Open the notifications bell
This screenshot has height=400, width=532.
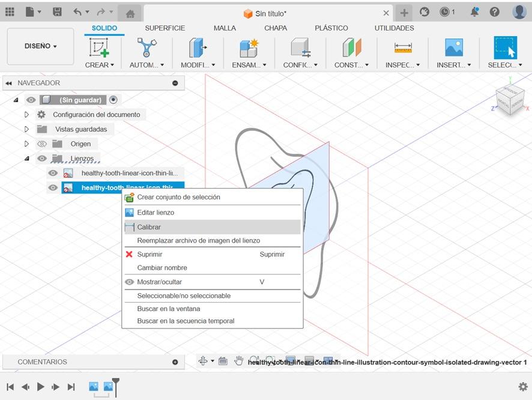click(475, 12)
